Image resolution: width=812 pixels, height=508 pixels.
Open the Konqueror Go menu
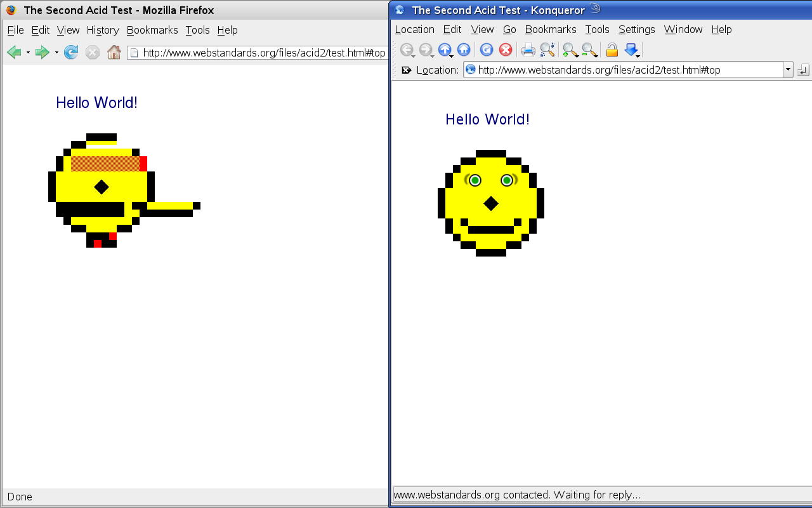point(509,29)
